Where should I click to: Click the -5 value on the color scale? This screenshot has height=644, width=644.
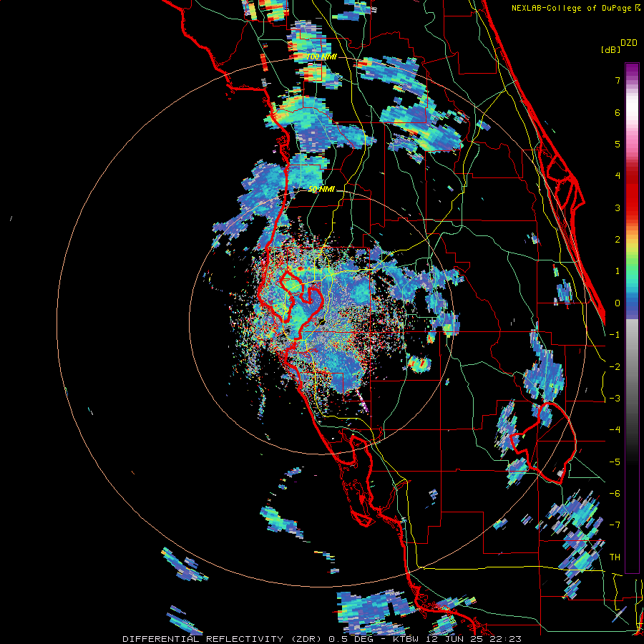click(615, 462)
